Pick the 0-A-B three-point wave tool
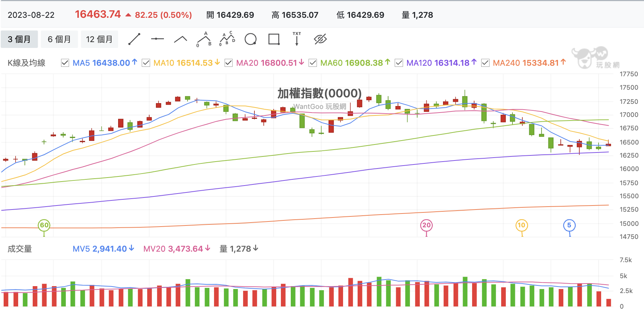 tap(204, 39)
